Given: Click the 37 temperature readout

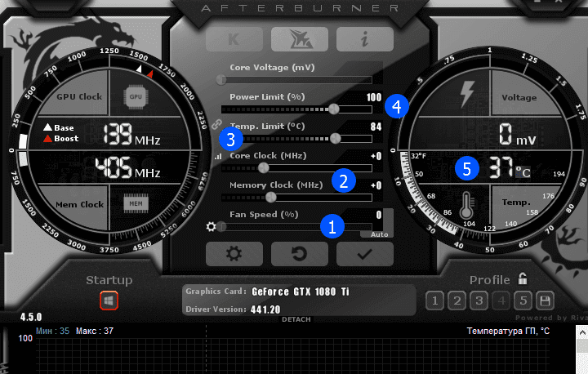Looking at the screenshot, I should [501, 167].
